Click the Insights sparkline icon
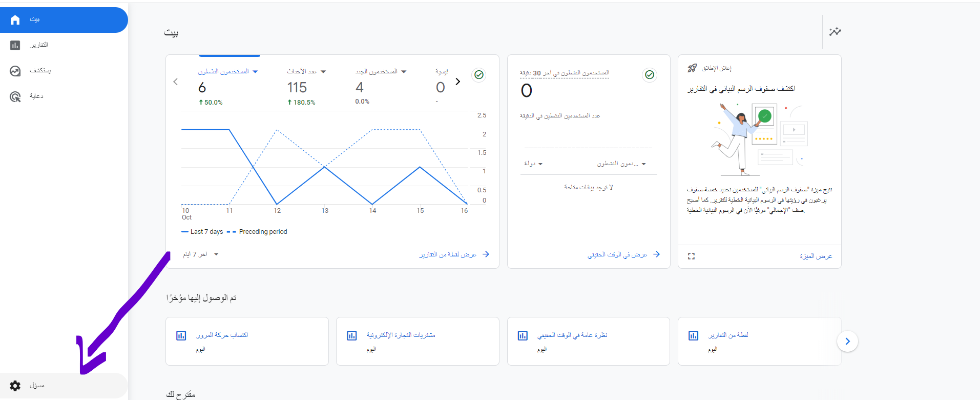The image size is (980, 400). coord(835,32)
